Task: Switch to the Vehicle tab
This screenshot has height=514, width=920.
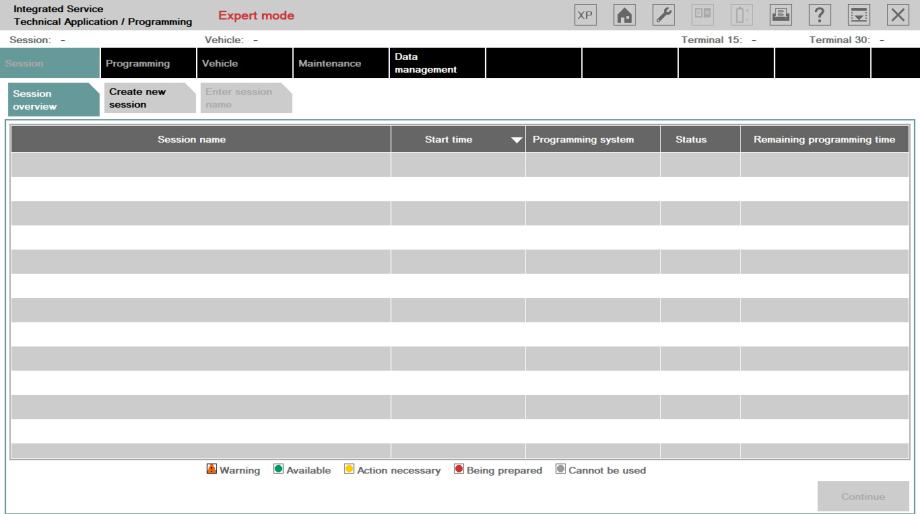Action: pos(245,63)
